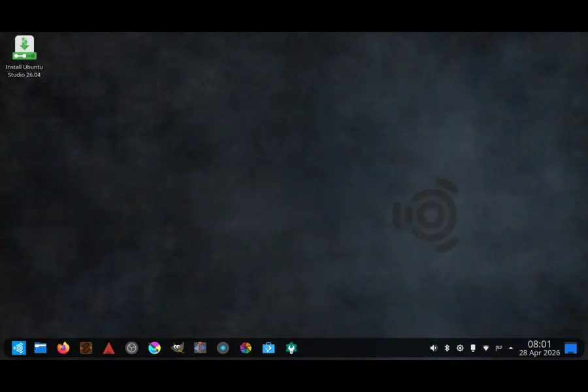Launch the aperture-style photography app
This screenshot has height=392, width=588.
tap(245, 348)
